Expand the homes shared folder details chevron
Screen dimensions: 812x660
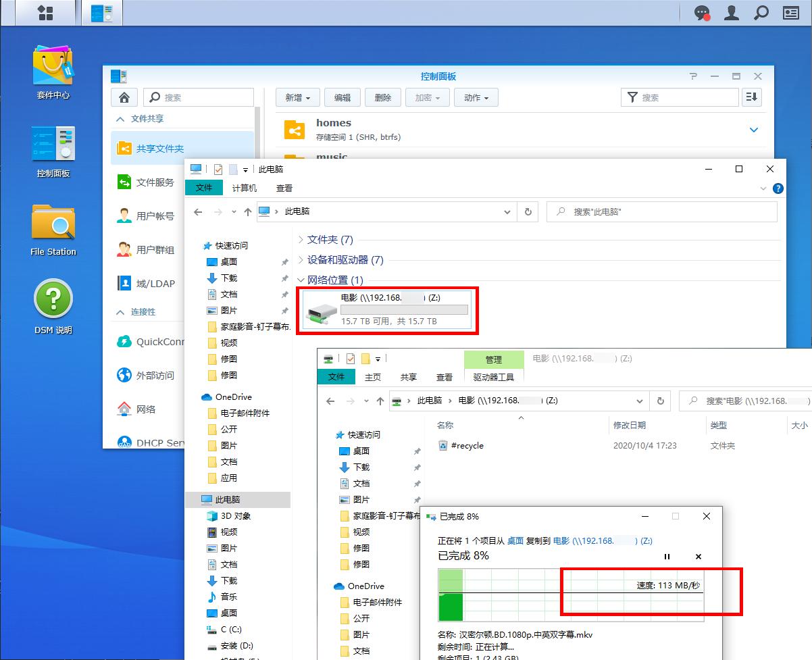pyautogui.click(x=754, y=130)
